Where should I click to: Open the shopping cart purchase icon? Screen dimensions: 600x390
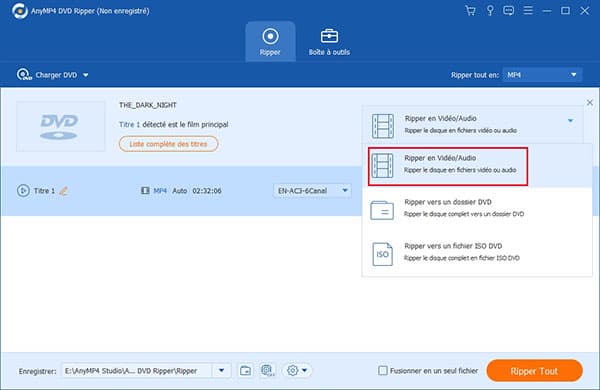coord(470,10)
